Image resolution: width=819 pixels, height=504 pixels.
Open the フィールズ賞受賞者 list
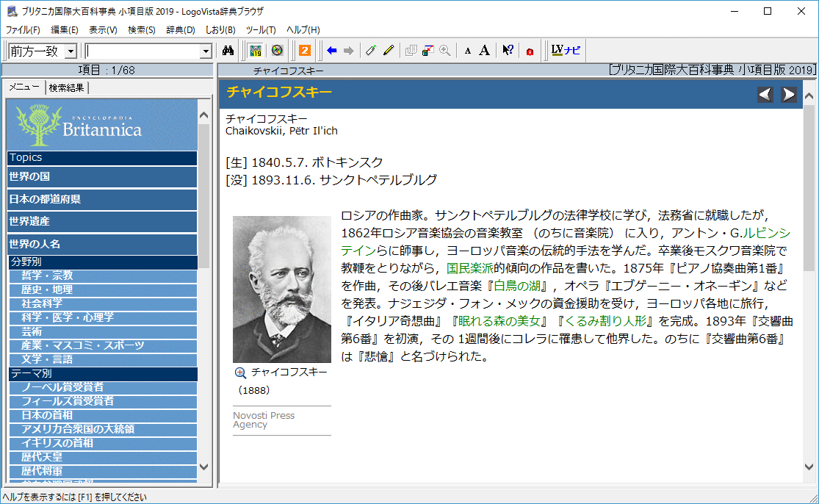pos(104,402)
